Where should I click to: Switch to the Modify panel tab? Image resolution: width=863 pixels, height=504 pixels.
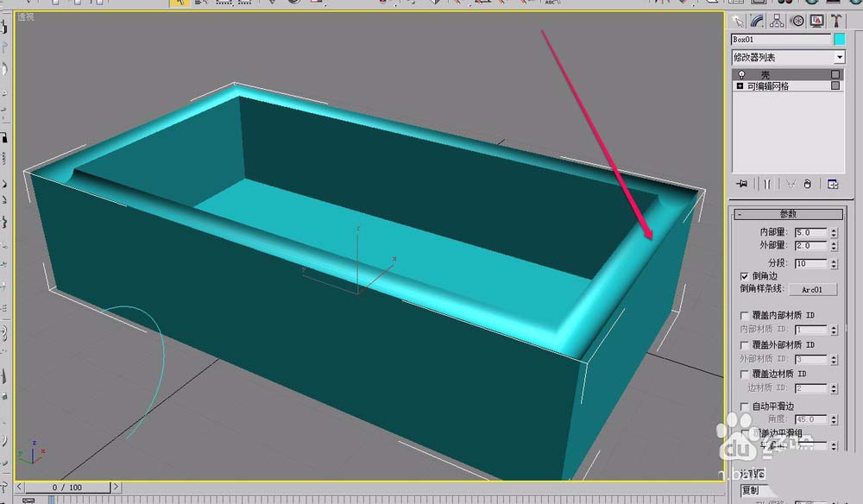[757, 21]
